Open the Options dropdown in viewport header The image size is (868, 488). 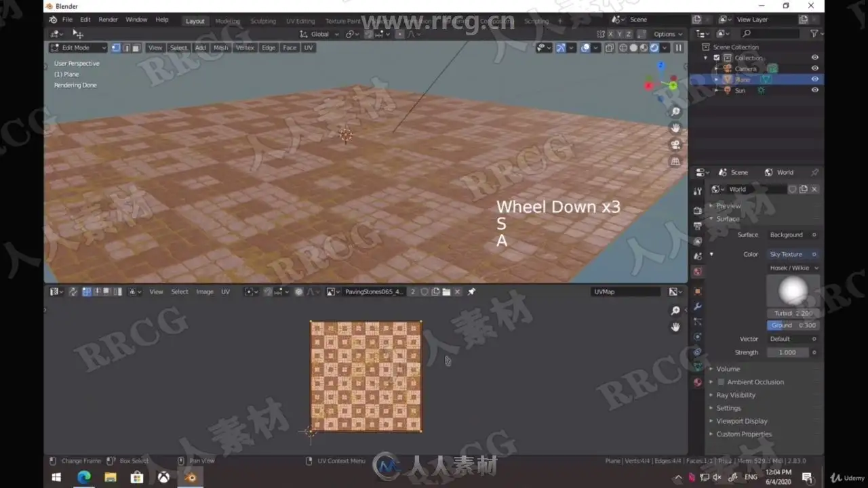pos(667,34)
